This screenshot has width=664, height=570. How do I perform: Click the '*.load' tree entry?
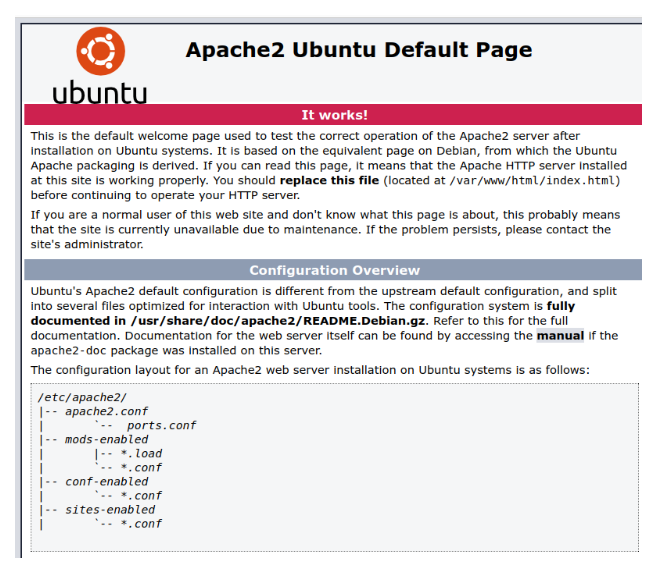tap(141, 454)
